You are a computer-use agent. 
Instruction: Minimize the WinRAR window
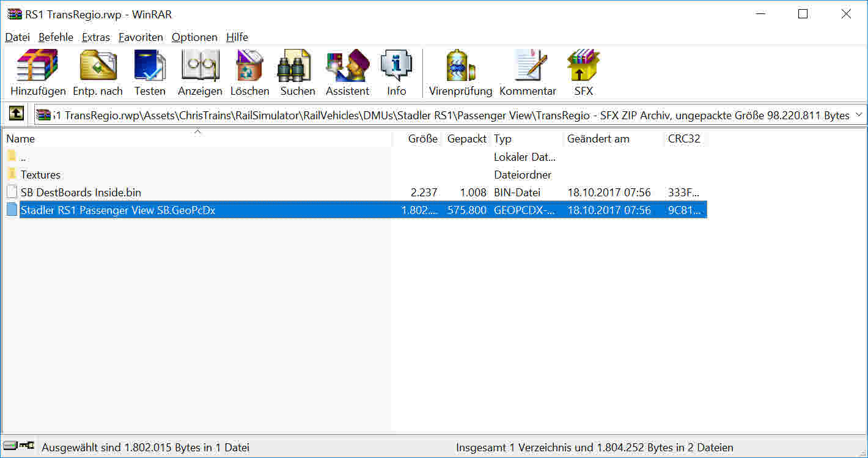tap(760, 14)
